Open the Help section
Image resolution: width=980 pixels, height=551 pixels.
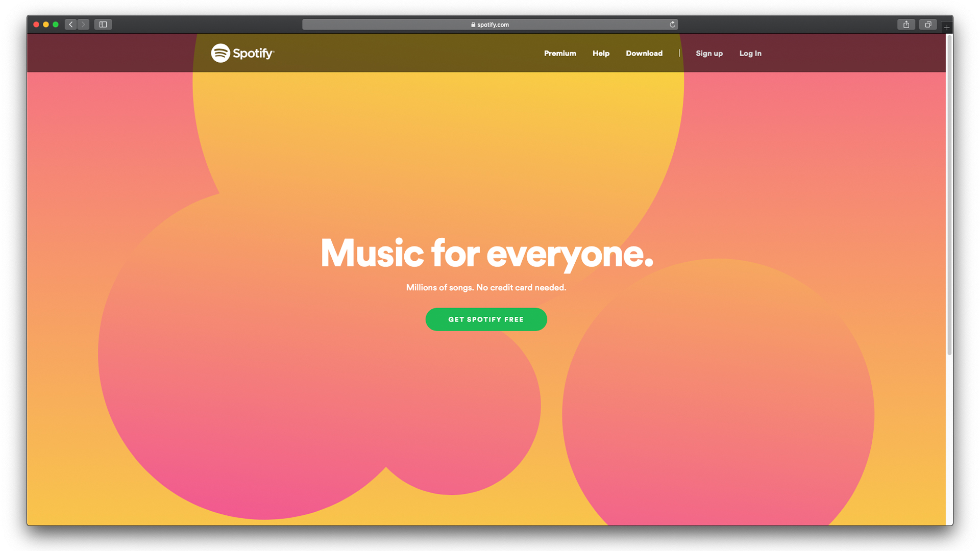click(601, 53)
